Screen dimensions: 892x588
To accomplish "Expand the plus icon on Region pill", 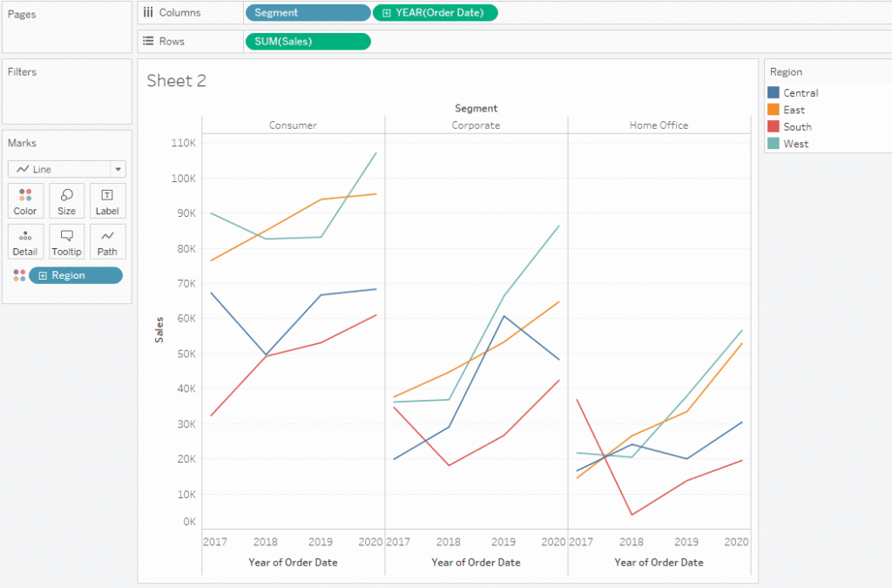I will pyautogui.click(x=43, y=275).
